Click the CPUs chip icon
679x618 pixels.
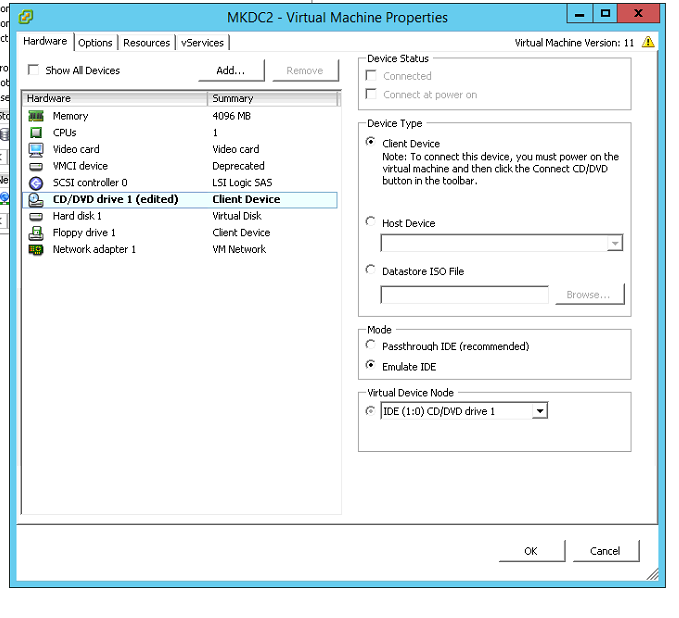pyautogui.click(x=36, y=133)
